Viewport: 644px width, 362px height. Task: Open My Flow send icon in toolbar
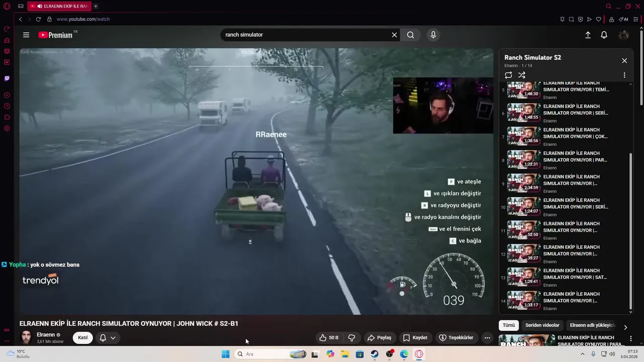589,19
